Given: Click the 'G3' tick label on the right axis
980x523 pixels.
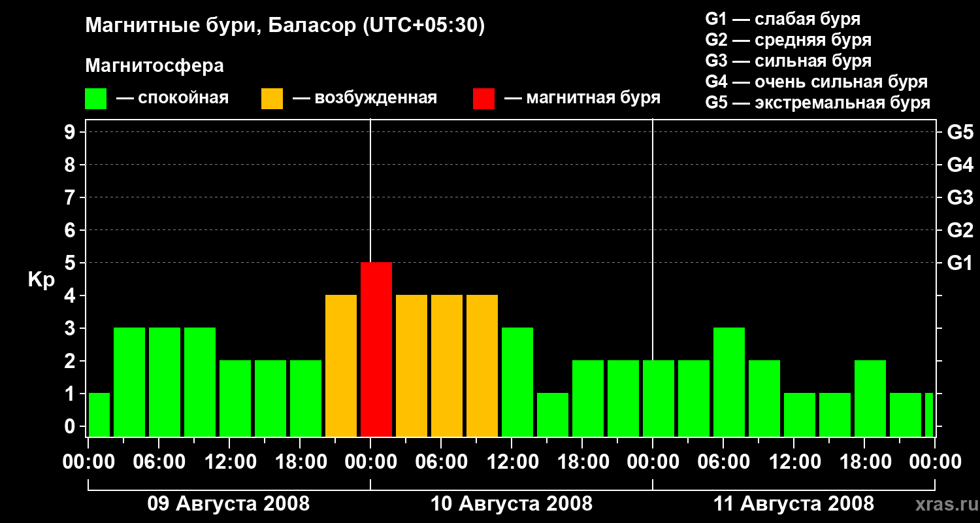Looking at the screenshot, I should coord(960,197).
